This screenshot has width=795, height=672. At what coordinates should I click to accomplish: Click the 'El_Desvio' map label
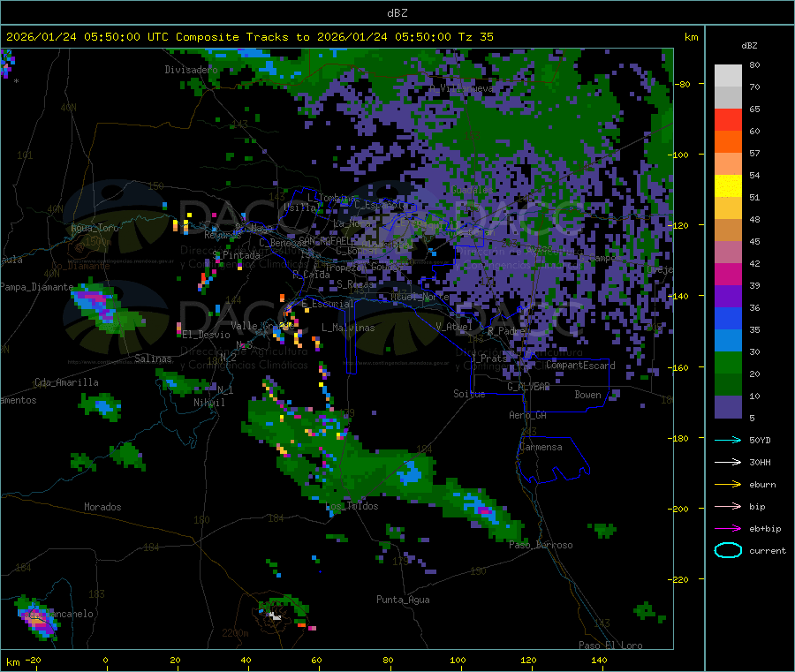point(206,335)
